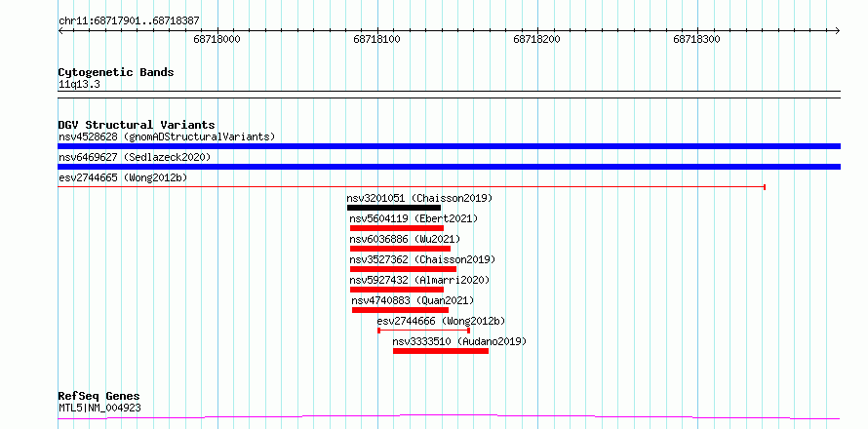Screen dimensions: 868x429
Task: Select the red nsv4740883 Quan2021 bar
Action: [400, 310]
